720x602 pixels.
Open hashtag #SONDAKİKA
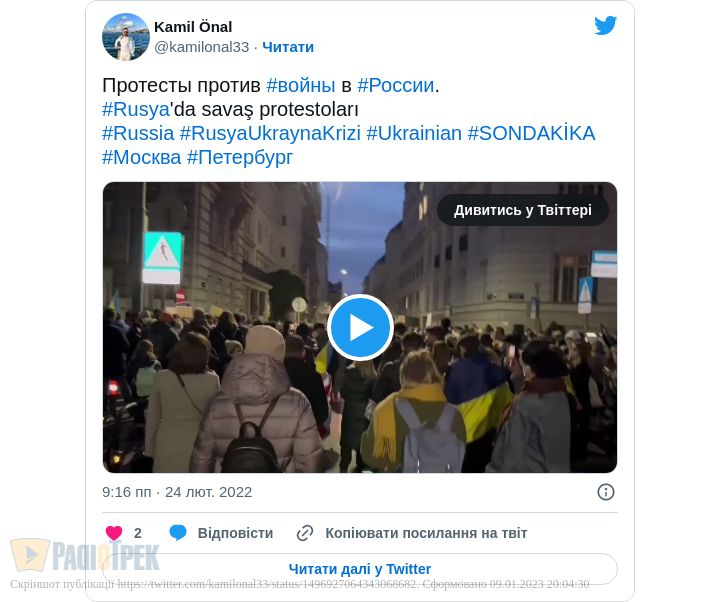(531, 133)
